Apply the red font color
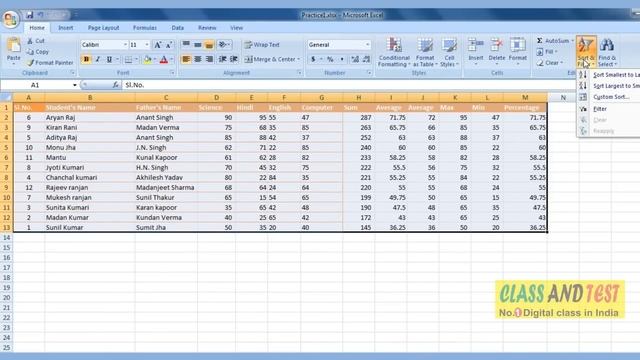This screenshot has height=360, width=640. [x=164, y=60]
